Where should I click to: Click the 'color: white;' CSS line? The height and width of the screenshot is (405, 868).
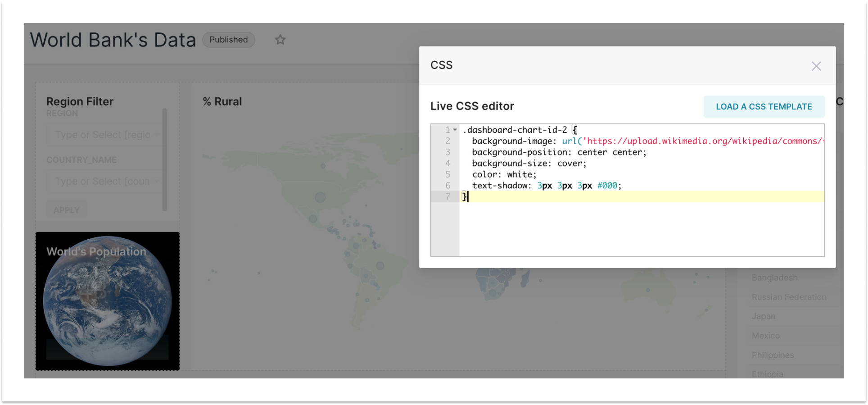(504, 174)
